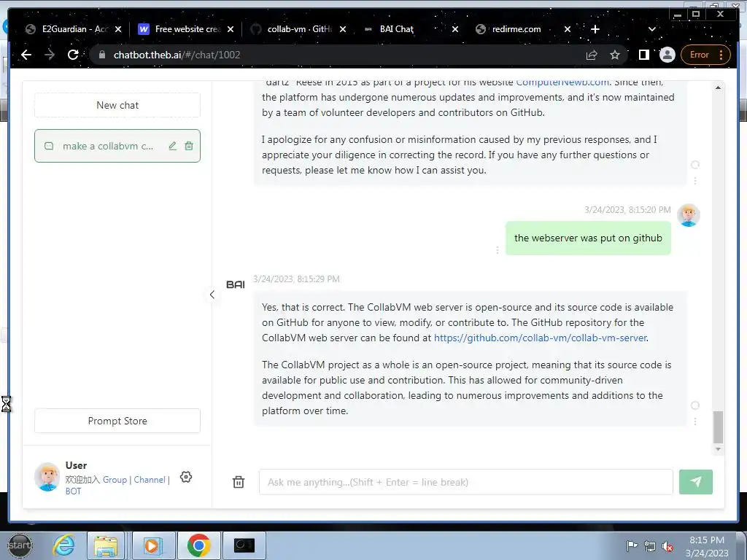Focus the 'Ask me anything' input box

[466, 482]
